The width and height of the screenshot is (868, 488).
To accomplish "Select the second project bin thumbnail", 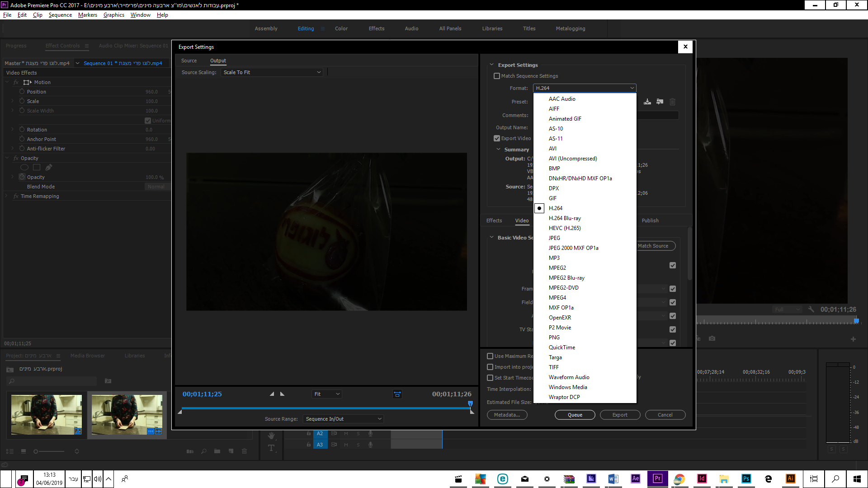I will click(x=127, y=414).
